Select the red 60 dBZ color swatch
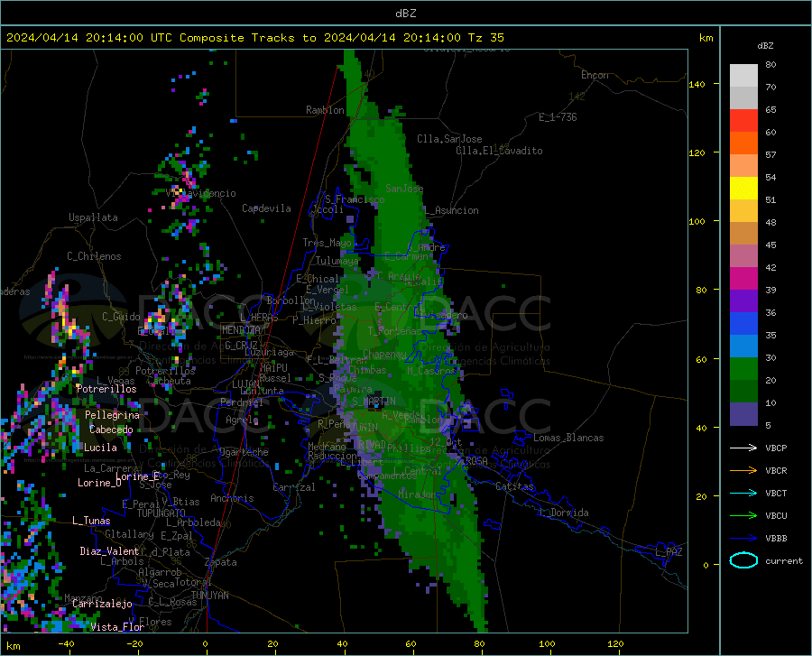Image resolution: width=812 pixels, height=656 pixels. pos(743,121)
